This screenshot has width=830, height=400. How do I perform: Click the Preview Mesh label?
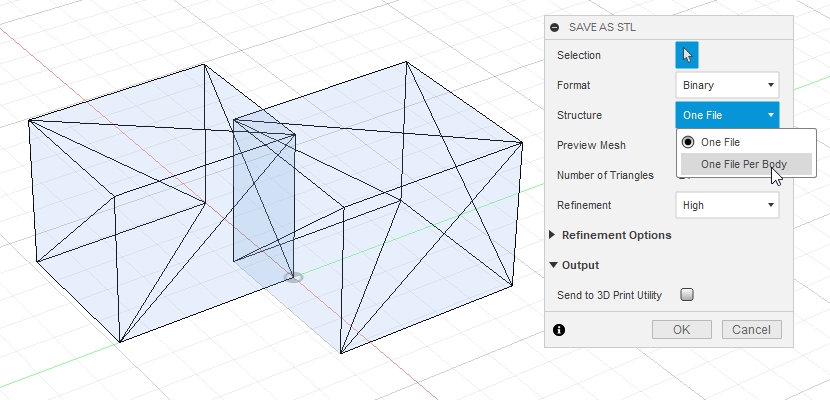pos(591,145)
